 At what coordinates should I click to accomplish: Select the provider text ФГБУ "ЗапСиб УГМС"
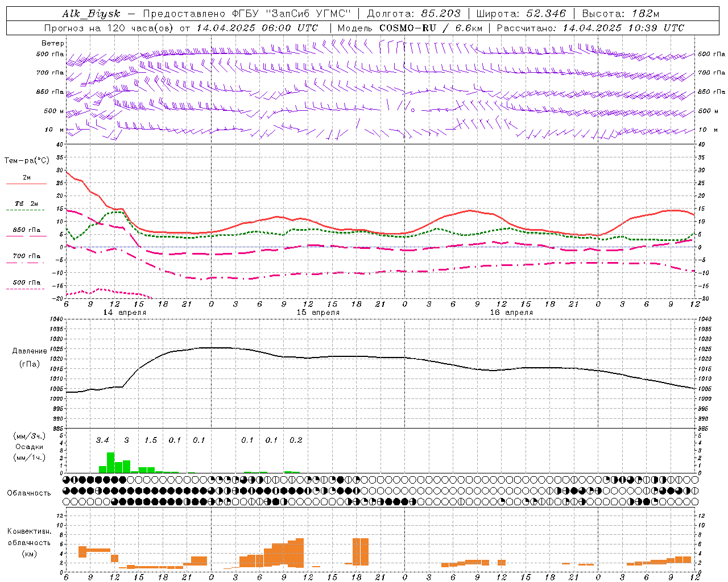[291, 14]
